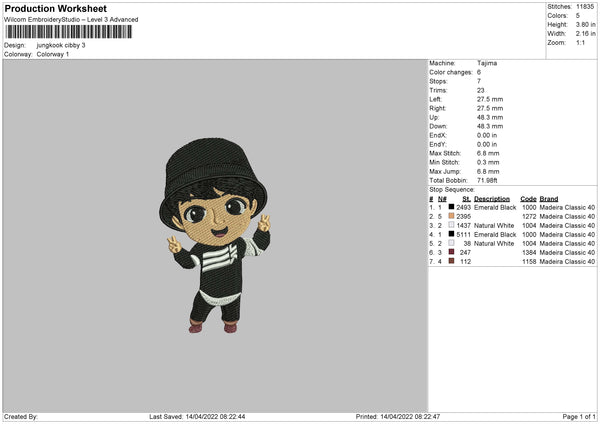600x424 pixels.
Task: Click the white swatch in stop sequence row 3
Action: tap(451, 225)
